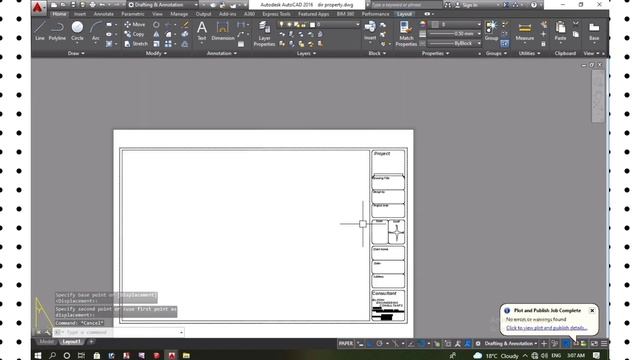Click the Mirror tool in Modify panel
Viewport: 640px width, 360px height.
156,34
